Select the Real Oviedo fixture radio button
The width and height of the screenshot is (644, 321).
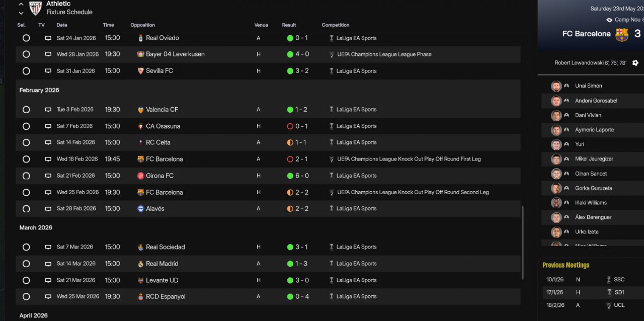click(26, 38)
